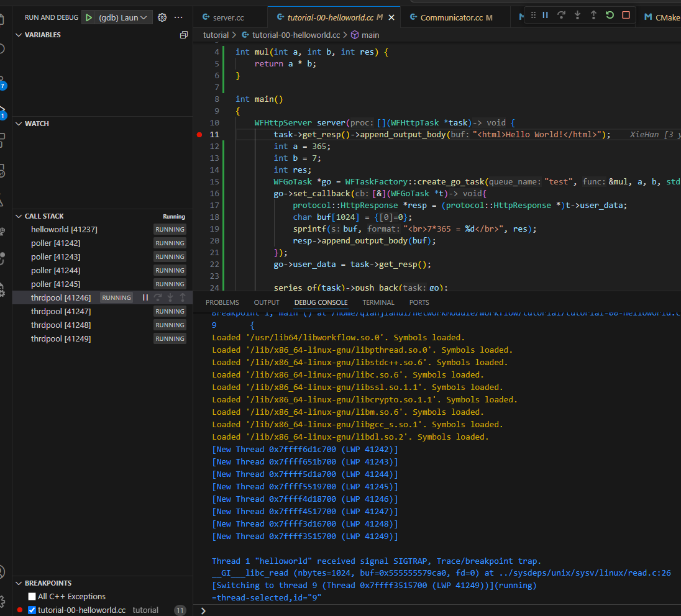Switch to PROBLEMS panel tab

pos(222,302)
